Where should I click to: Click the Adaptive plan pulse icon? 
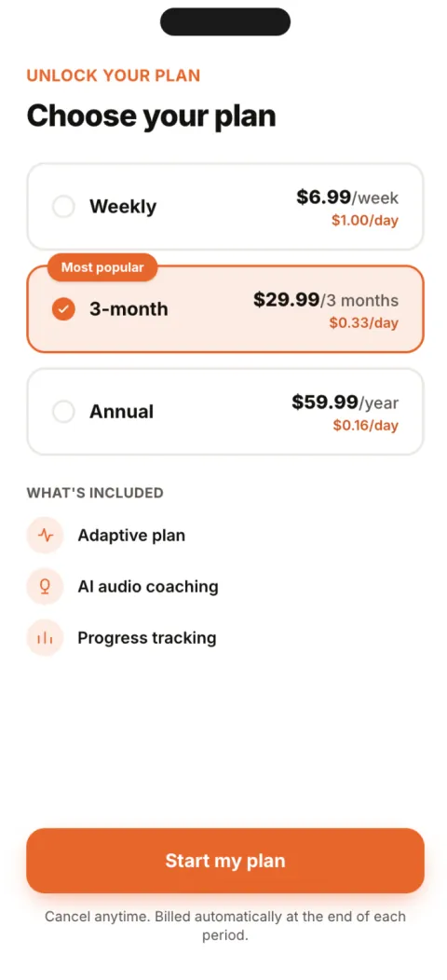pyautogui.click(x=45, y=536)
